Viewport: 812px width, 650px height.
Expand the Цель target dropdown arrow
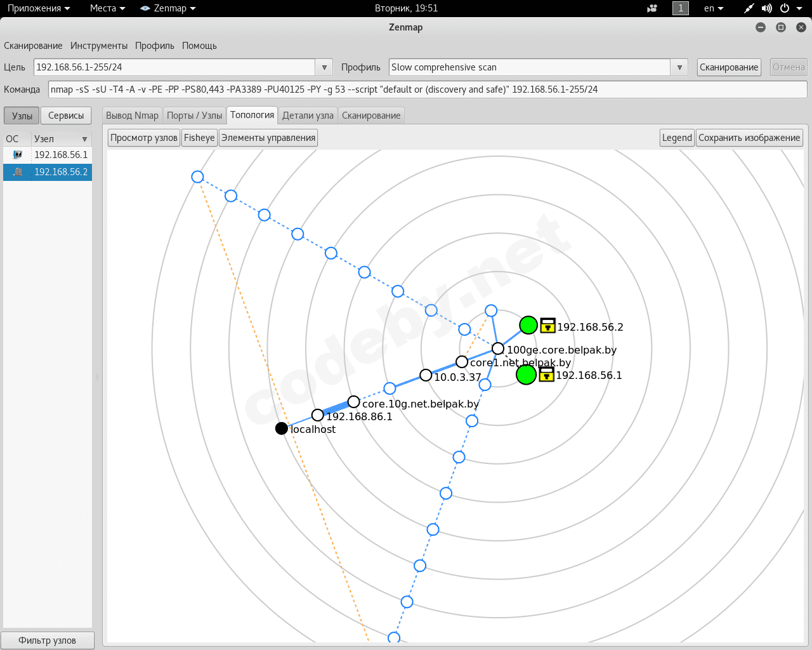324,67
